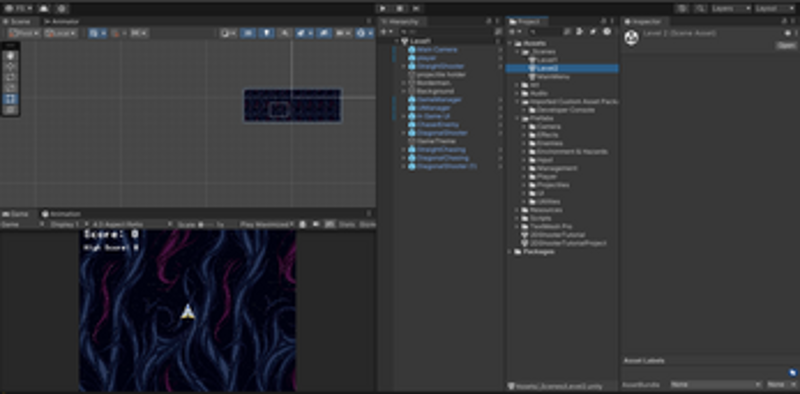Screen dimensions: 800x394
Task: Expand the Background object in the Hierarchy
Action: click(x=403, y=91)
